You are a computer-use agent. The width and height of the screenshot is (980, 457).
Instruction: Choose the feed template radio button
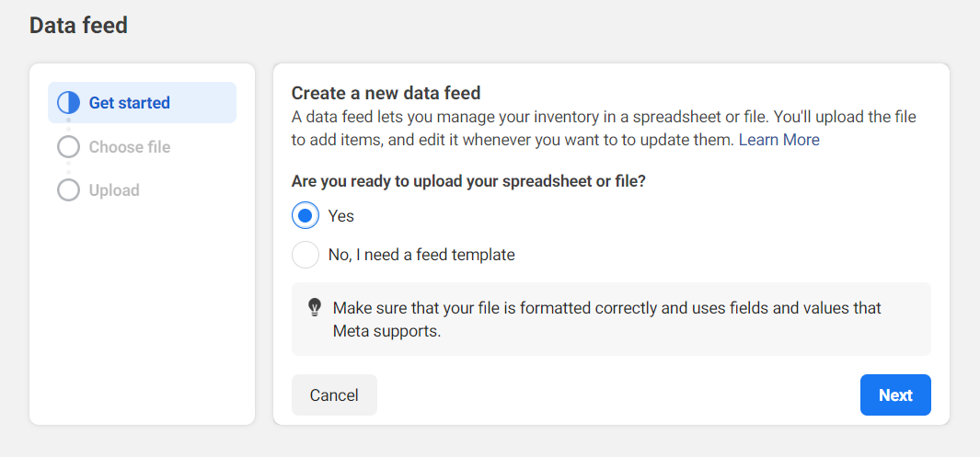(x=306, y=255)
